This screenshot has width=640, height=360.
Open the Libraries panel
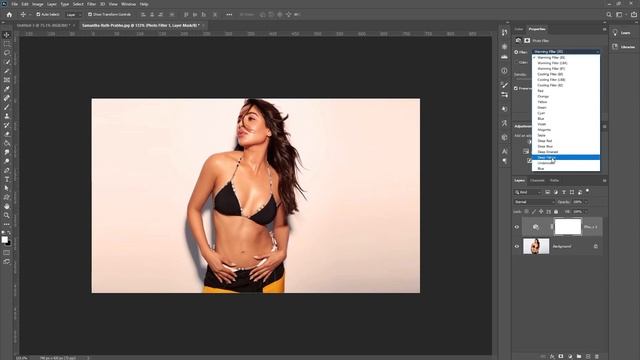click(x=623, y=47)
